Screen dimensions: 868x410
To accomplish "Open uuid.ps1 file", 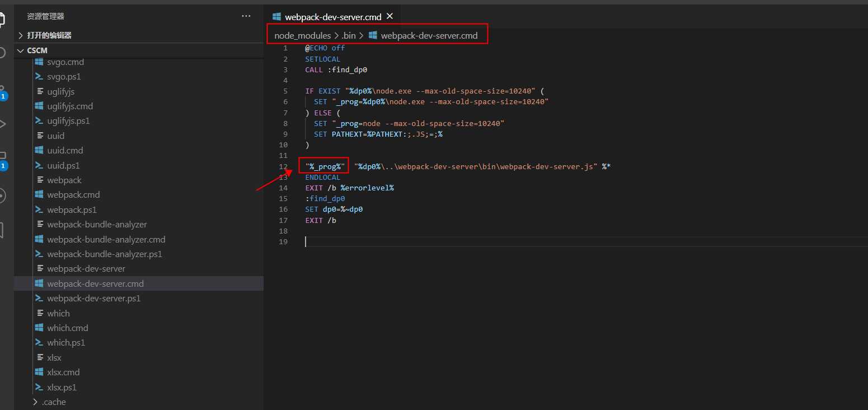I will (x=63, y=165).
